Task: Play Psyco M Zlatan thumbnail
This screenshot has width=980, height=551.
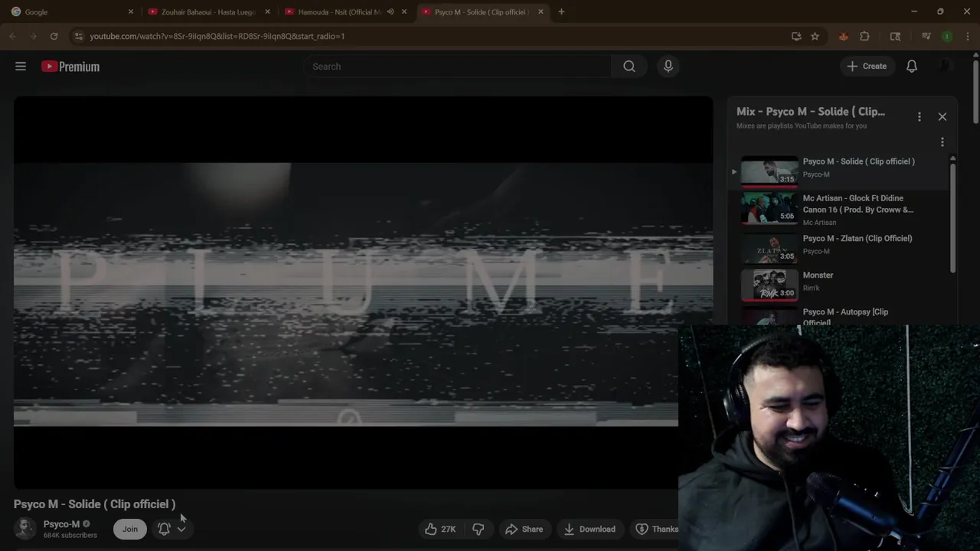Action: (769, 249)
